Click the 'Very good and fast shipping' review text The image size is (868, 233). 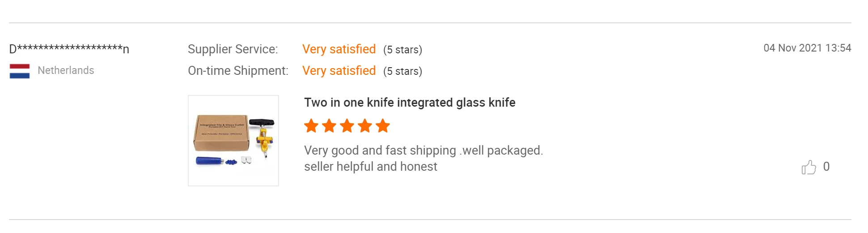tap(423, 151)
